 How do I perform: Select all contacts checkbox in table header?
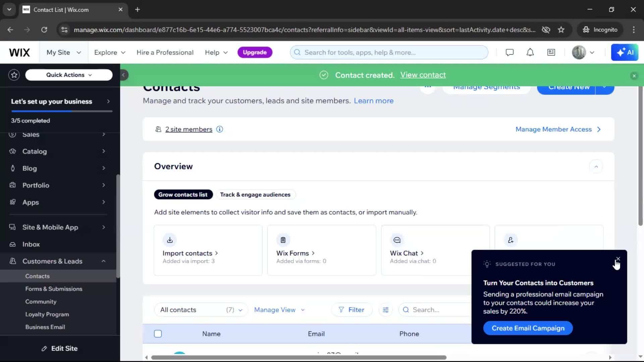(x=158, y=334)
